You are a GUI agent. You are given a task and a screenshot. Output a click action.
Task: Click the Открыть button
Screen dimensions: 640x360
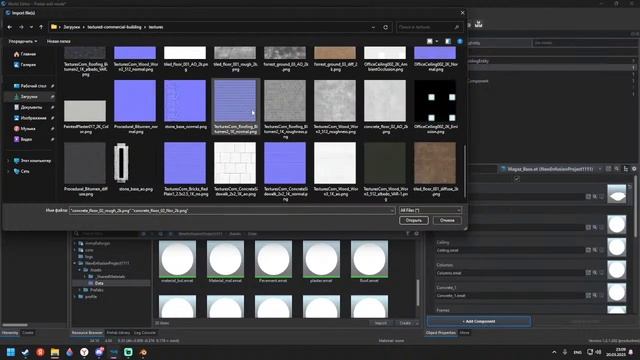click(413, 220)
